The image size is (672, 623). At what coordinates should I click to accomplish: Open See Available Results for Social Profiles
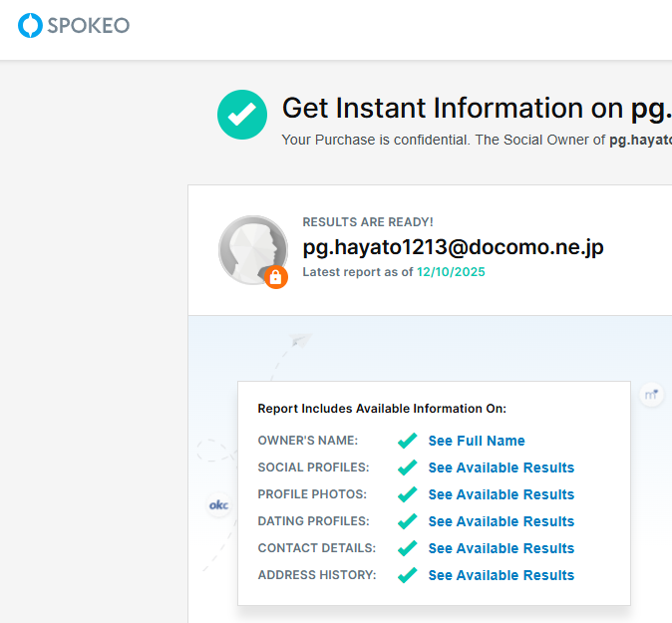coord(501,467)
